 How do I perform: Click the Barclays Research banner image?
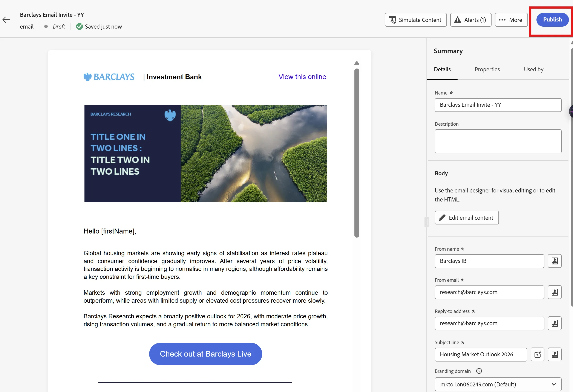click(205, 154)
